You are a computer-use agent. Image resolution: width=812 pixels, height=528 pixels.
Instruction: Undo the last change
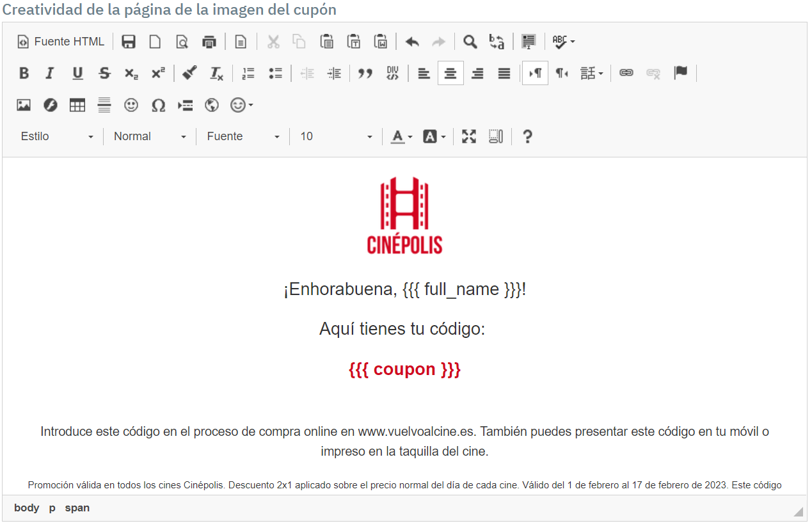[412, 42]
